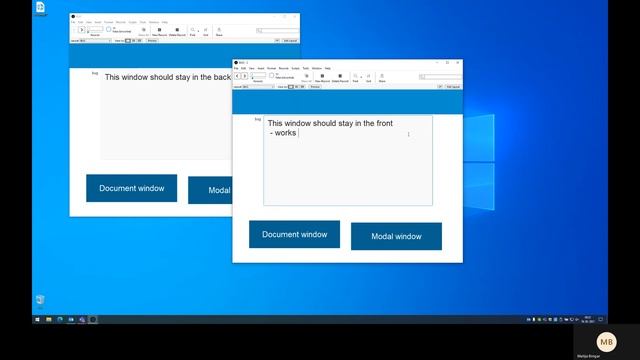The width and height of the screenshot is (640, 360).
Task: Click Edit Layout button in front window
Action: [x=453, y=87]
